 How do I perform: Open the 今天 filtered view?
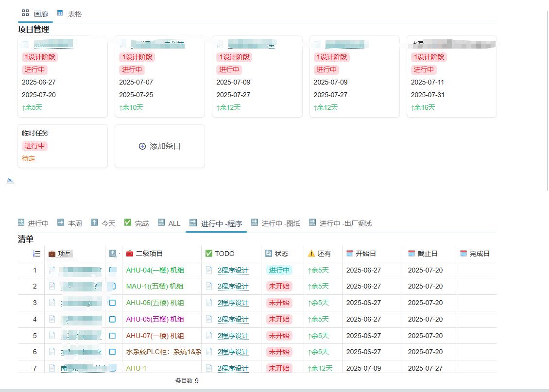(103, 223)
